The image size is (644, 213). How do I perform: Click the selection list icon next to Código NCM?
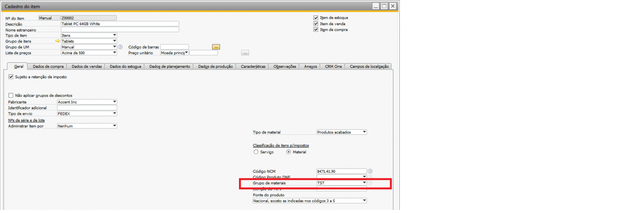click(370, 171)
